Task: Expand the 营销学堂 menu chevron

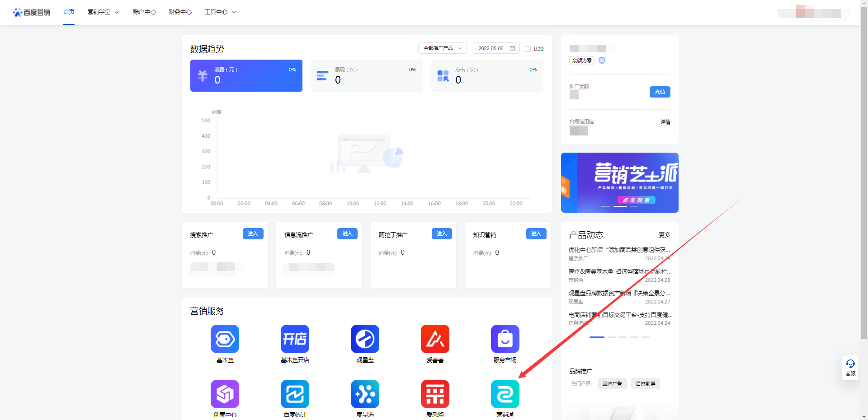Action: [117, 12]
